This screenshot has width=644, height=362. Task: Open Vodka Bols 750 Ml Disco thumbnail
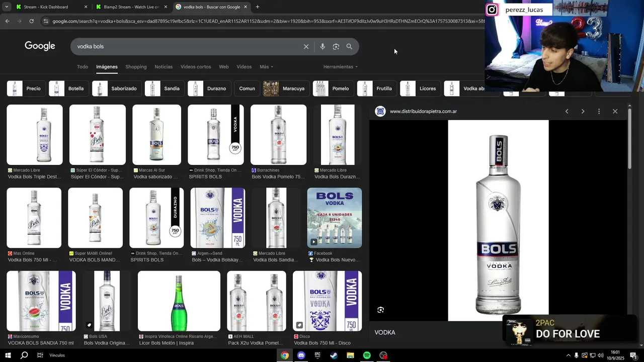tap(328, 301)
